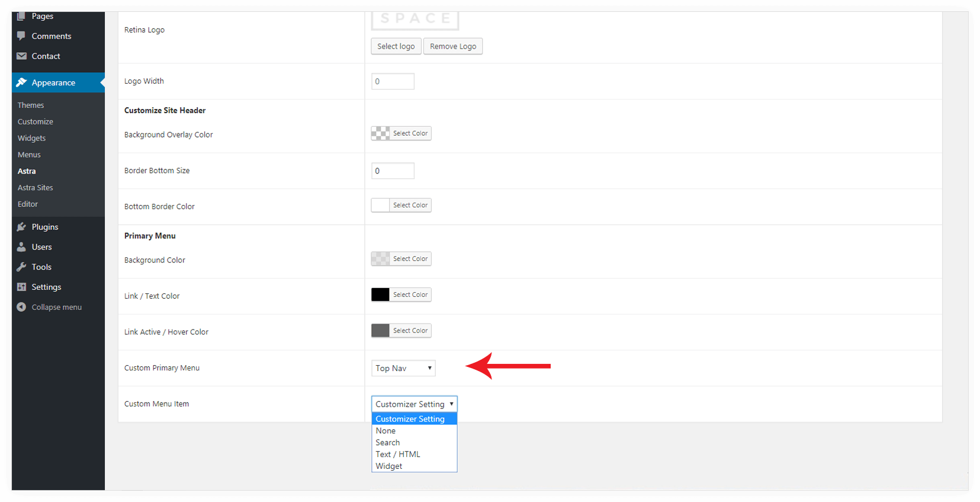Image resolution: width=980 pixels, height=502 pixels.
Task: Click the Primary Menu heading
Action: point(150,236)
